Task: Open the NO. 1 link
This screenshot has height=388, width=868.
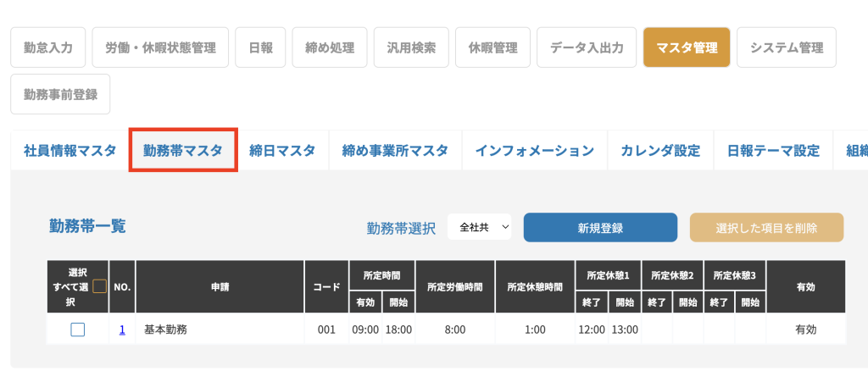Action: point(122,330)
